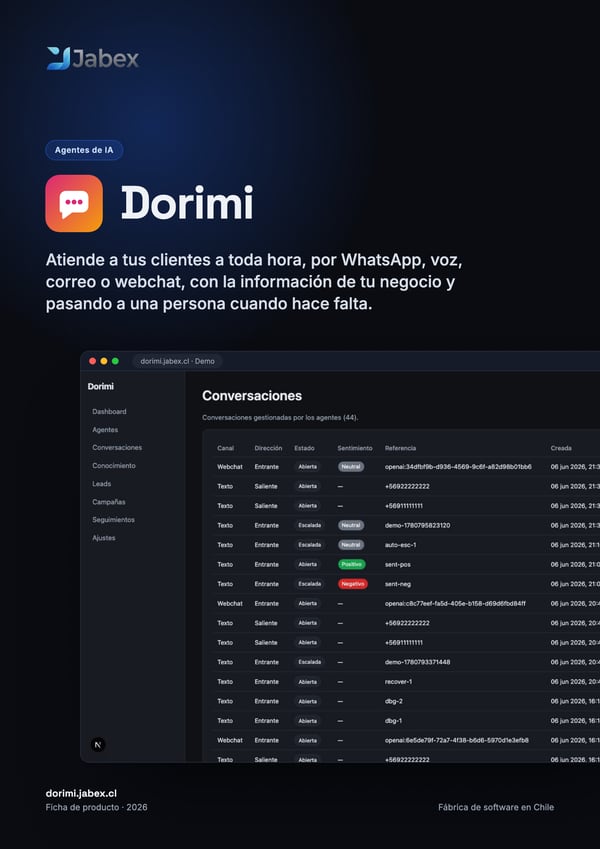Click the yellow minimize dot of the demo window
The image size is (600, 849).
click(x=104, y=361)
